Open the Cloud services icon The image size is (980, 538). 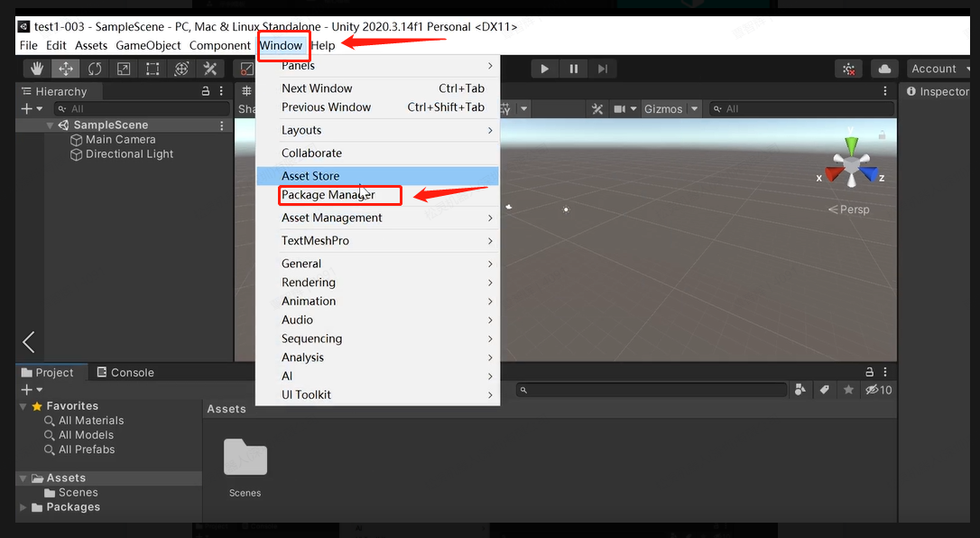point(884,69)
